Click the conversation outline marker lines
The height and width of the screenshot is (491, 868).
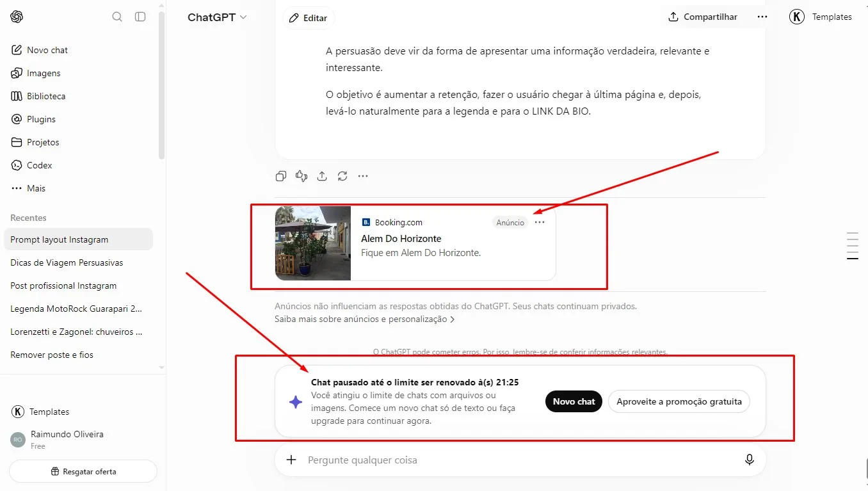pyautogui.click(x=853, y=246)
